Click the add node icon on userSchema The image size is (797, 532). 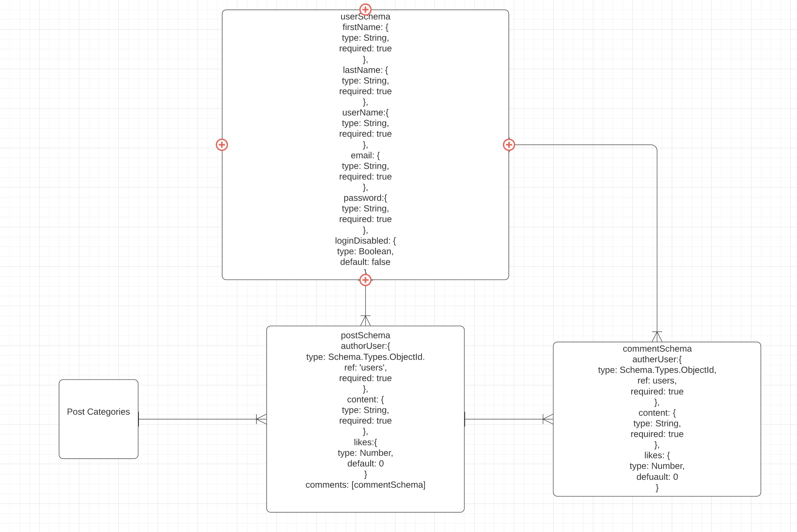point(365,9)
